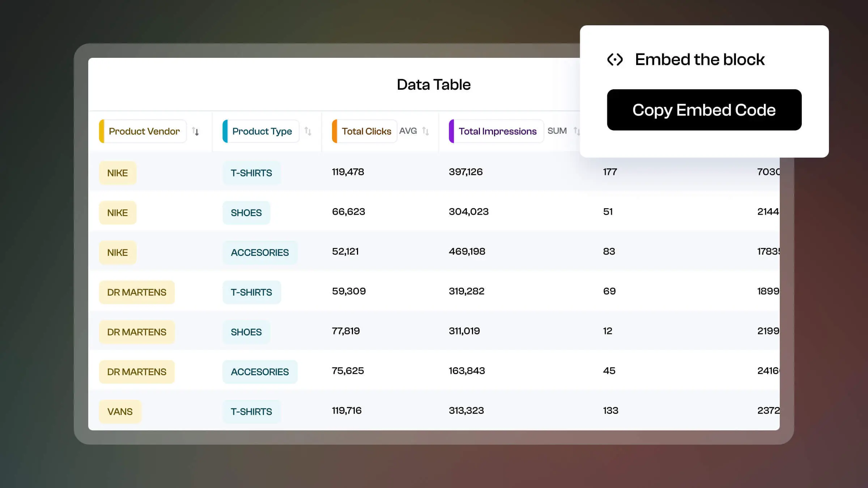Image resolution: width=868 pixels, height=488 pixels.
Task: Click the embed code icon beside Embed the block
Action: pos(615,59)
